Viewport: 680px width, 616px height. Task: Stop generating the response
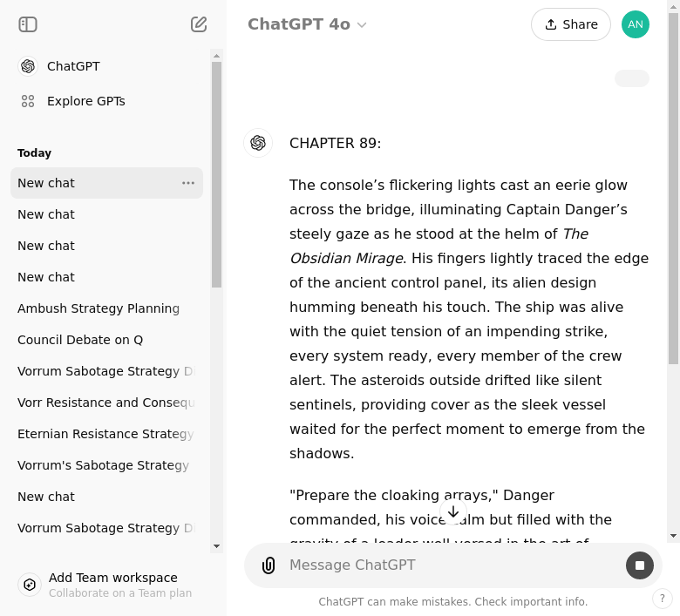[x=639, y=565]
